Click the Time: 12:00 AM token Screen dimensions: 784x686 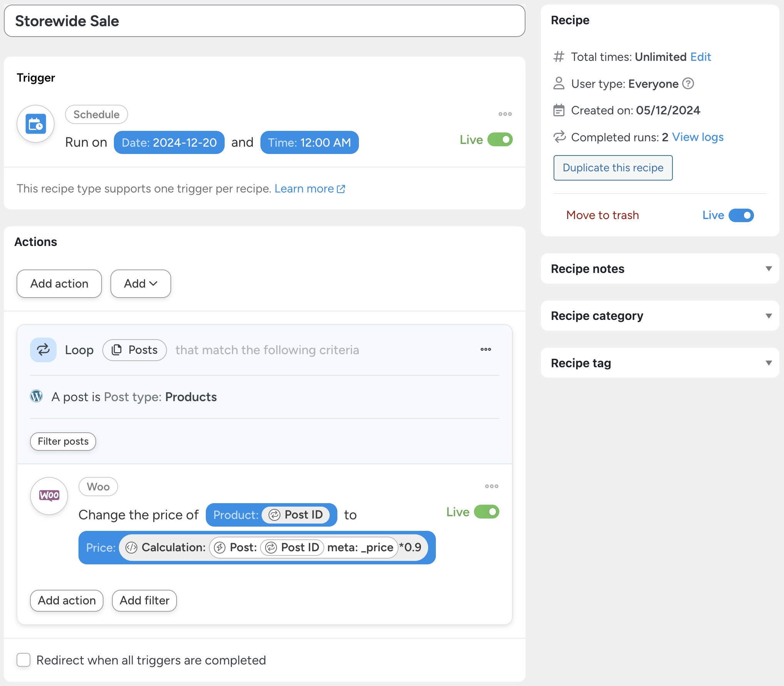(x=309, y=142)
